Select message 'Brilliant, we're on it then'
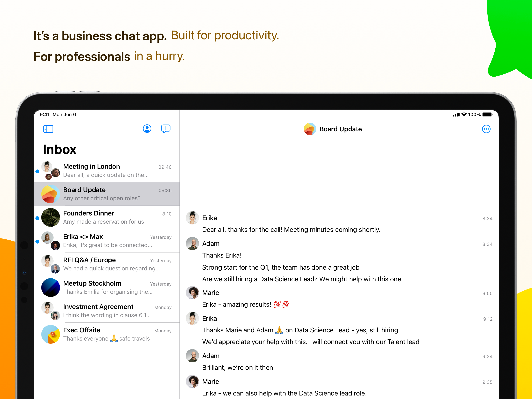Screen dimensions: 532x399 (x=237, y=367)
